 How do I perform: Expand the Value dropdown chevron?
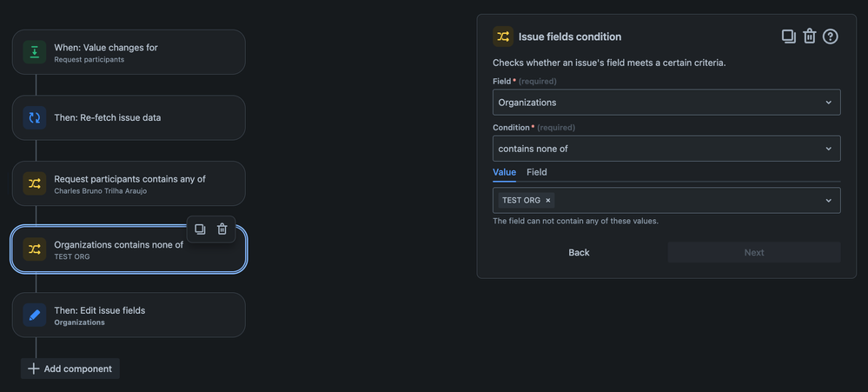[x=828, y=201]
